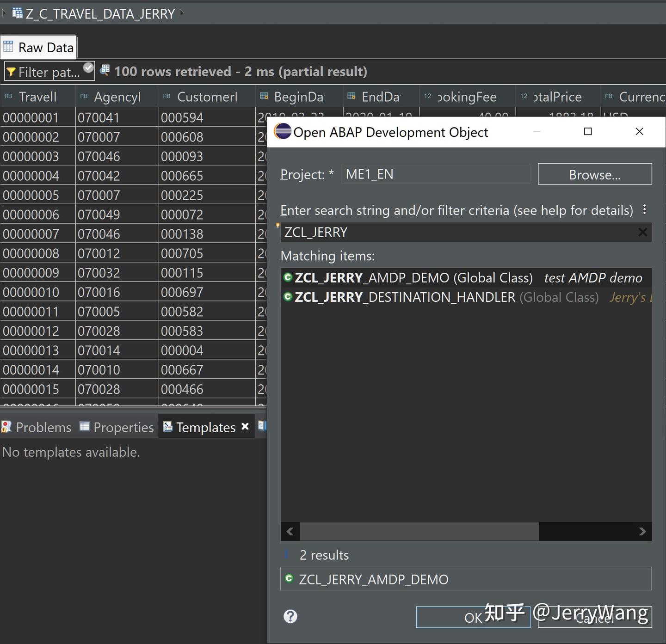The width and height of the screenshot is (666, 644).
Task: Click the yellow filter icon in Filter pattern box
Action: (11, 71)
